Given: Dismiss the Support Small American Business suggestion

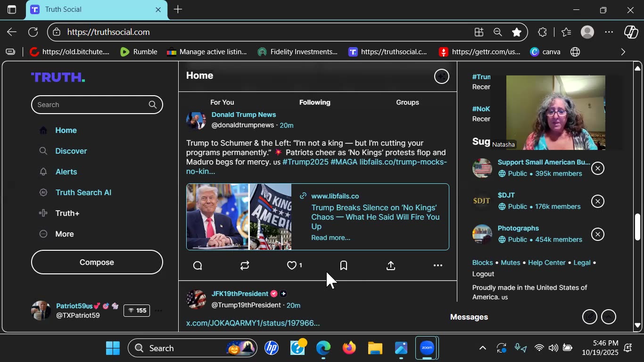Looking at the screenshot, I should click(x=598, y=169).
